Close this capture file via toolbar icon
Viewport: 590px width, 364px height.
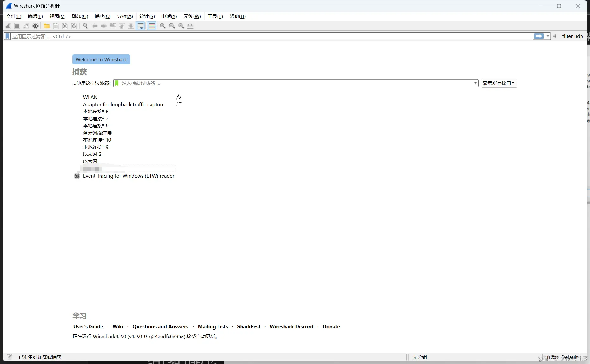point(65,26)
